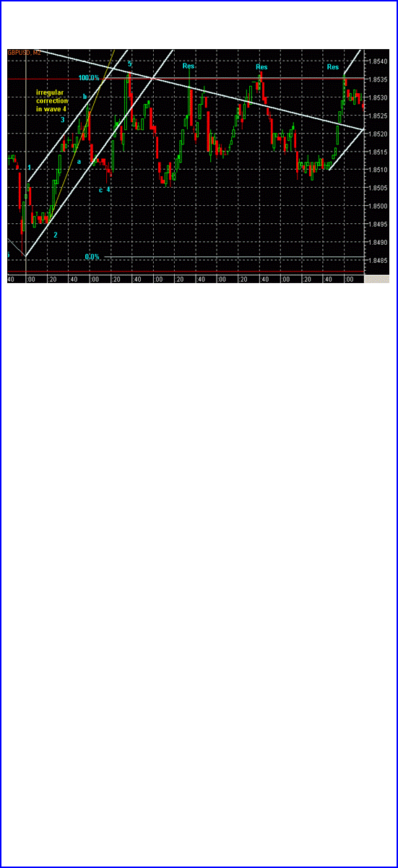Select the rightmost 'Res' resistance marker
This screenshot has height=868, width=398.
333,67
